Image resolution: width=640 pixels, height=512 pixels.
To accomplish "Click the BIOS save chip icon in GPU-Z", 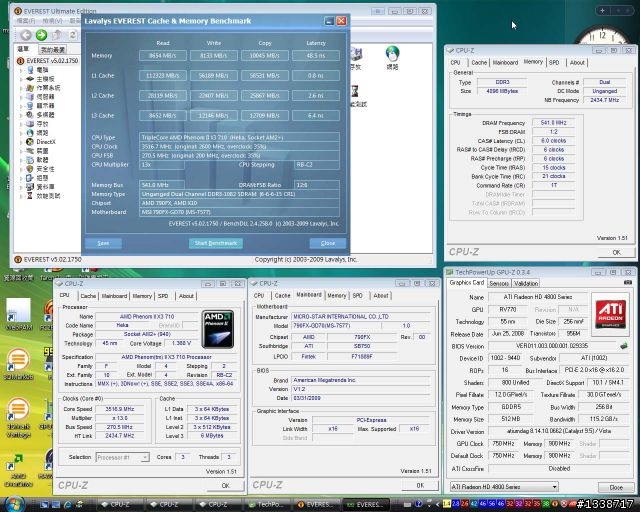I will click(624, 346).
